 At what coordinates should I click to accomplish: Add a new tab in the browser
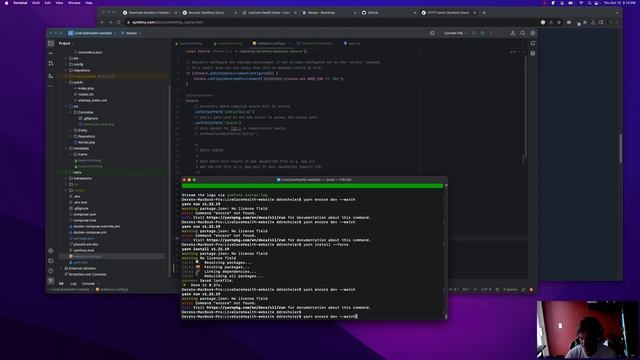(484, 13)
